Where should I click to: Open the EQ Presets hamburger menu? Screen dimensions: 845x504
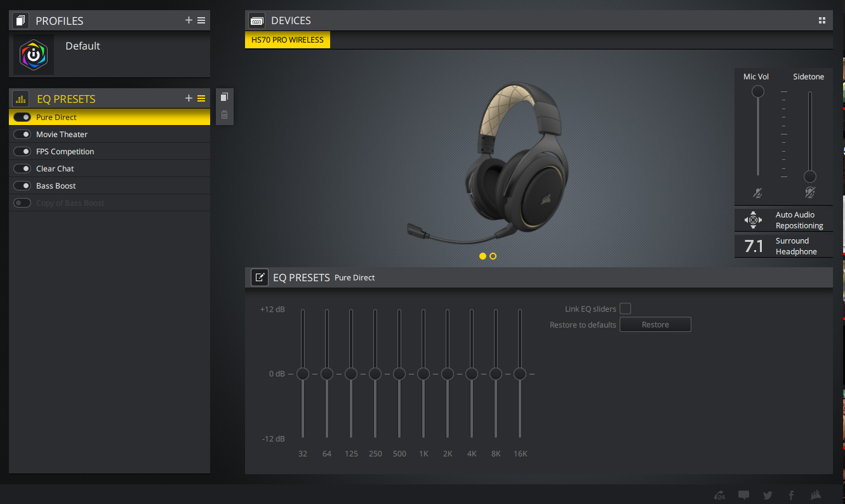pyautogui.click(x=201, y=98)
